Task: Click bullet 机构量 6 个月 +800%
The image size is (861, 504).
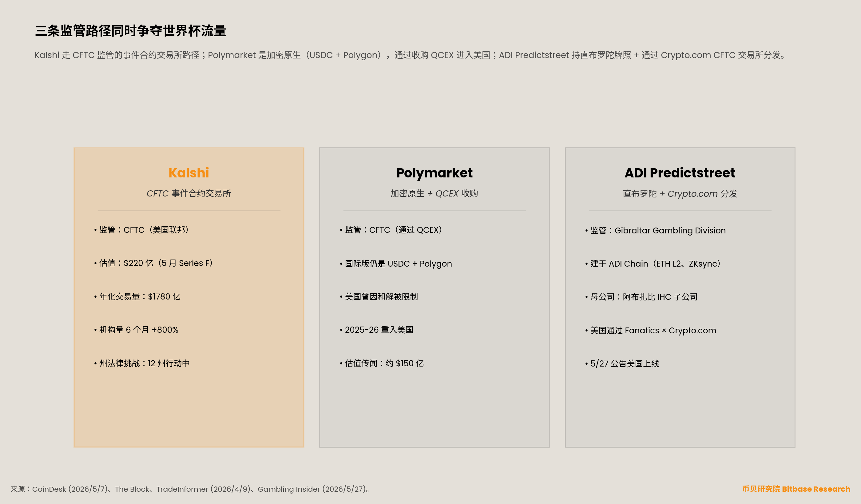Action: pyautogui.click(x=136, y=330)
